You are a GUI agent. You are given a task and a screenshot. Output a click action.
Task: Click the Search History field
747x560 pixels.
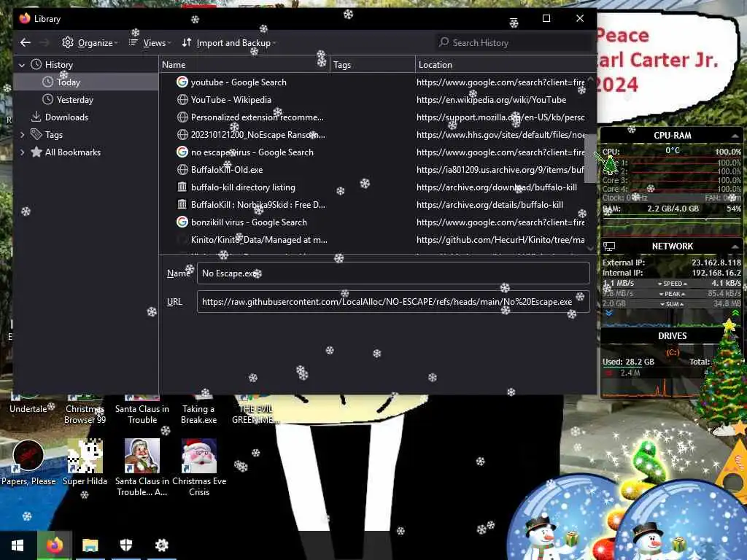point(514,43)
